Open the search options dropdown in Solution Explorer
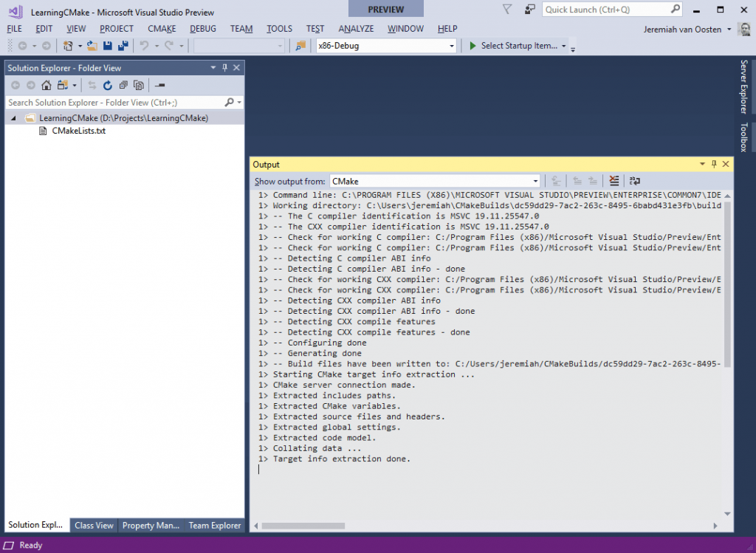Viewport: 756px width, 553px height. [239, 102]
